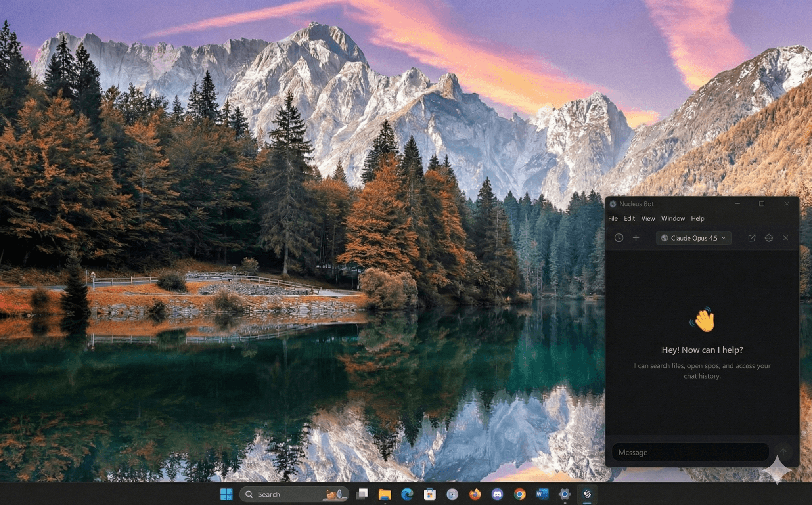Open the chat history clock icon
812x505 pixels.
coord(619,238)
